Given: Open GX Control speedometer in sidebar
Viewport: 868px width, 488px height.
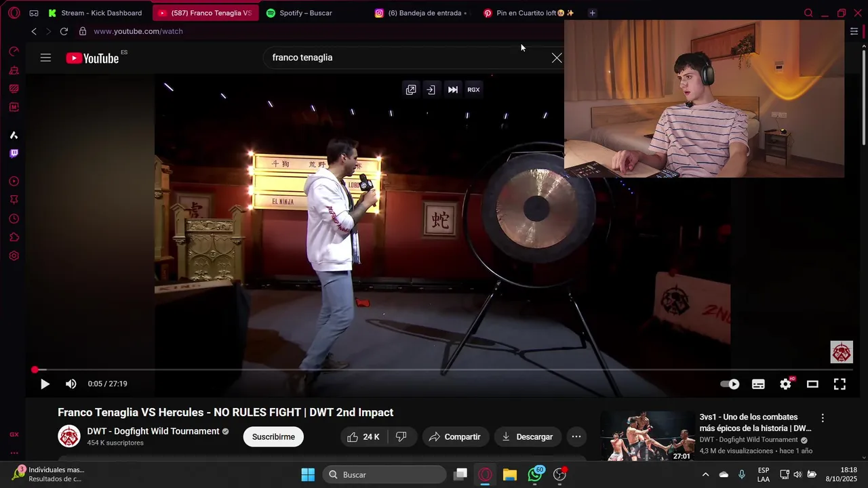Looking at the screenshot, I should click(x=14, y=52).
